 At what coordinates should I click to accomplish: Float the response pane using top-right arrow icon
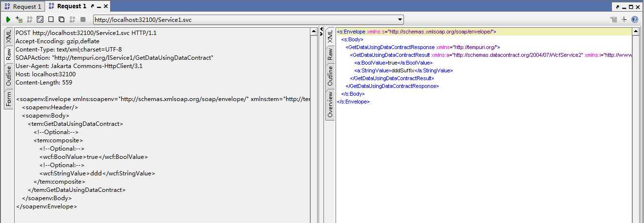[x=618, y=7]
